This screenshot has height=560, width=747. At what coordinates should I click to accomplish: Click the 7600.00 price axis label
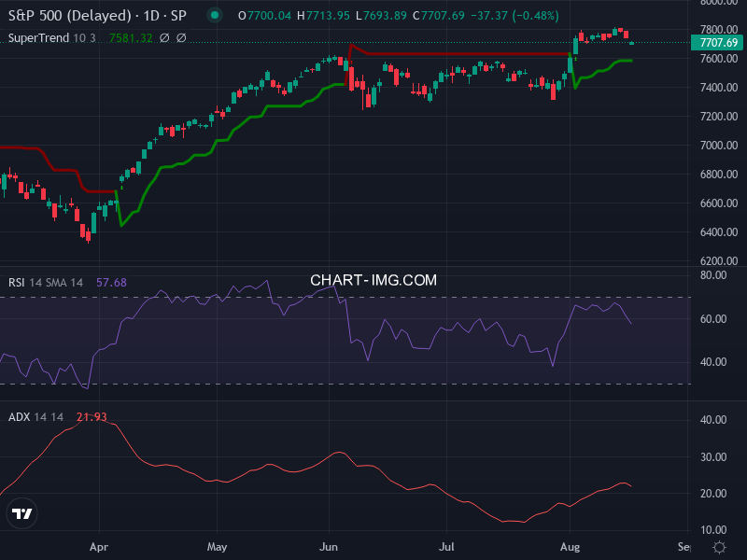(718, 59)
